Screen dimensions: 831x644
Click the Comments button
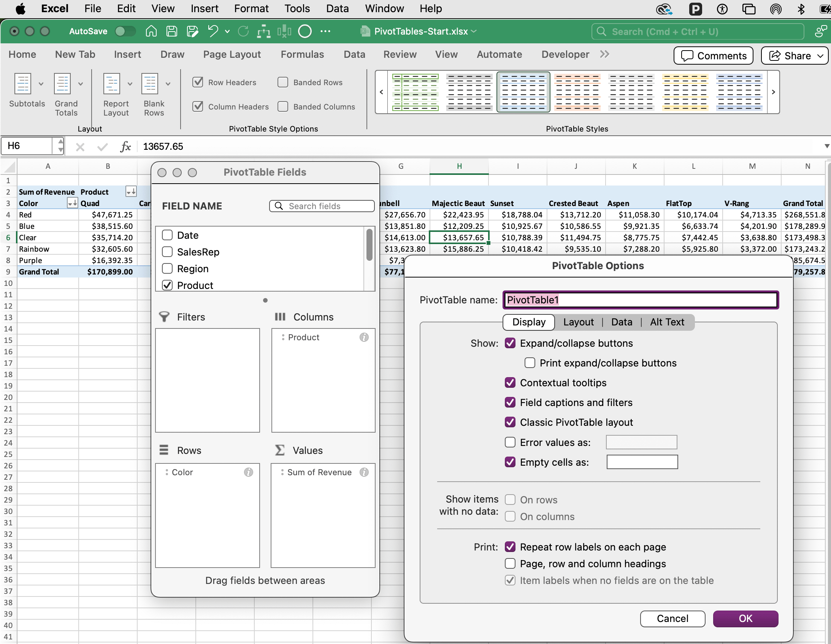click(x=714, y=56)
